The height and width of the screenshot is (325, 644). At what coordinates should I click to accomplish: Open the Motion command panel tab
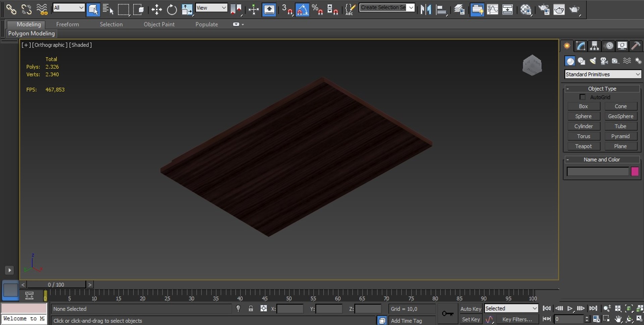pos(609,46)
